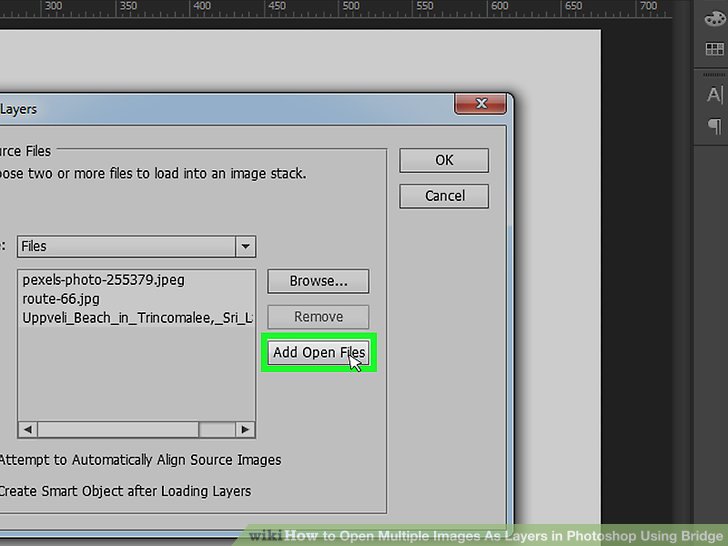Open the Paragraph panel icon

[x=715, y=126]
